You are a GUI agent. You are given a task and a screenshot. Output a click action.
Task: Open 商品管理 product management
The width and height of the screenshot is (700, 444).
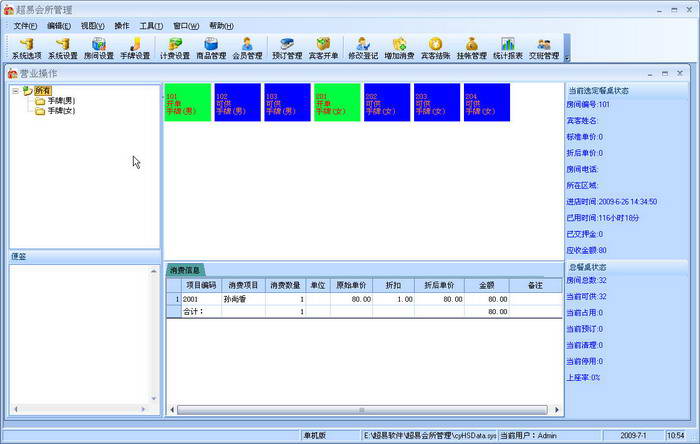tap(211, 48)
